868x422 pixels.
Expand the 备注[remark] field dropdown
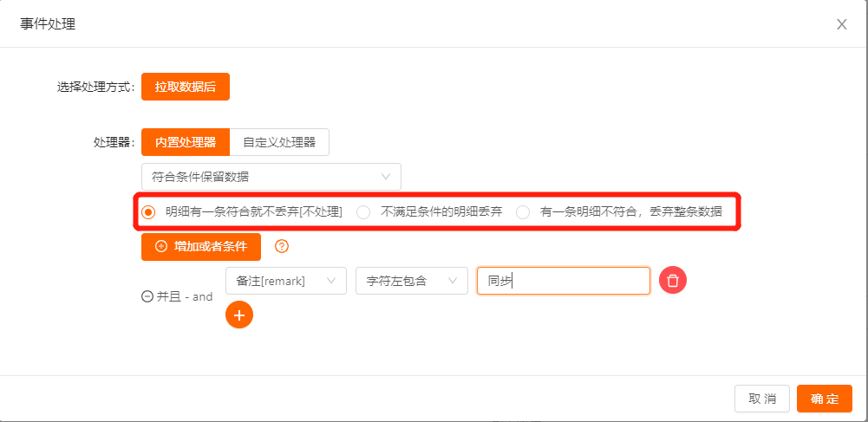coord(285,281)
